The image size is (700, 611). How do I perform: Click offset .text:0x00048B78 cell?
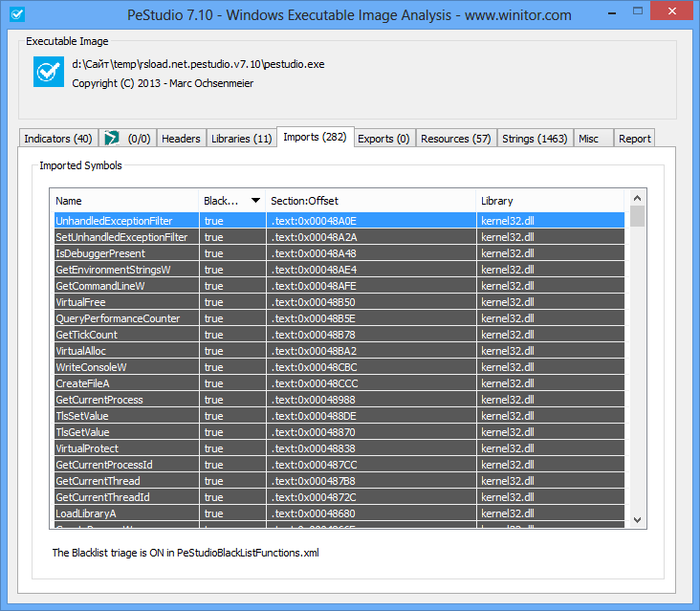click(371, 335)
